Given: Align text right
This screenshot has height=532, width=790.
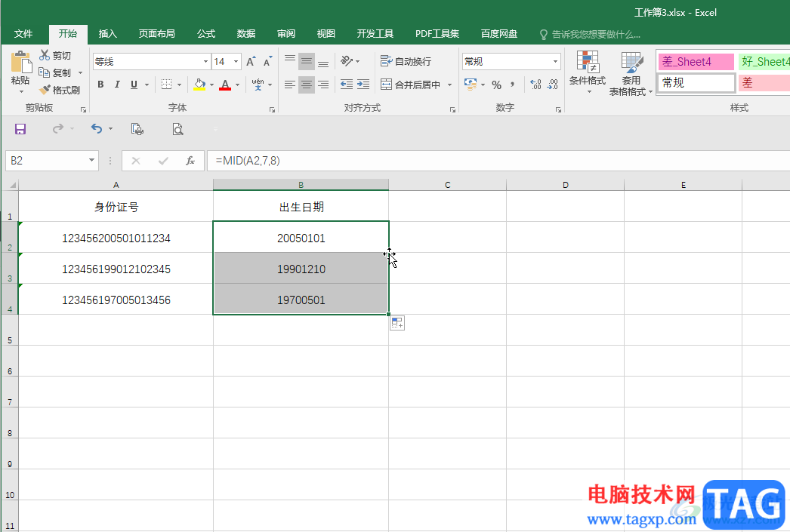Looking at the screenshot, I should pyautogui.click(x=323, y=85).
